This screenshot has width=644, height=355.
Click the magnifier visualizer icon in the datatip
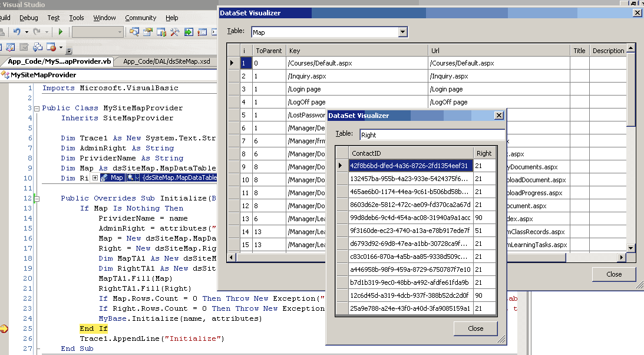click(x=131, y=177)
